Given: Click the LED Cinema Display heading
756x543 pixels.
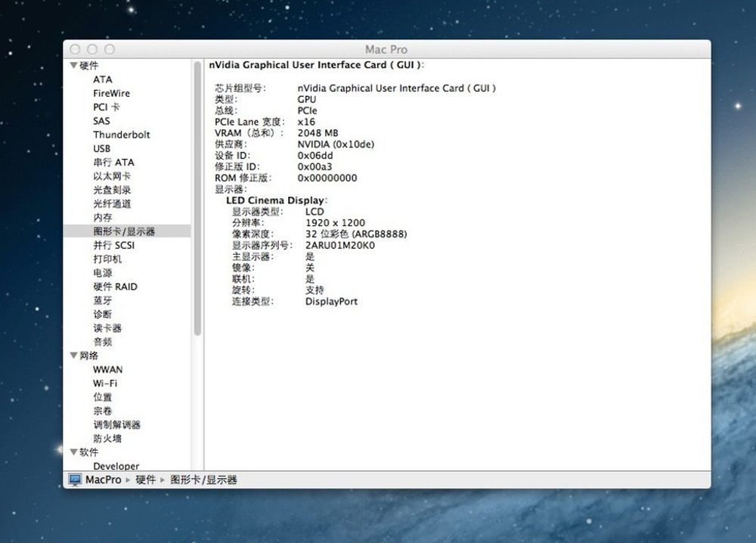Looking at the screenshot, I should pyautogui.click(x=277, y=200).
